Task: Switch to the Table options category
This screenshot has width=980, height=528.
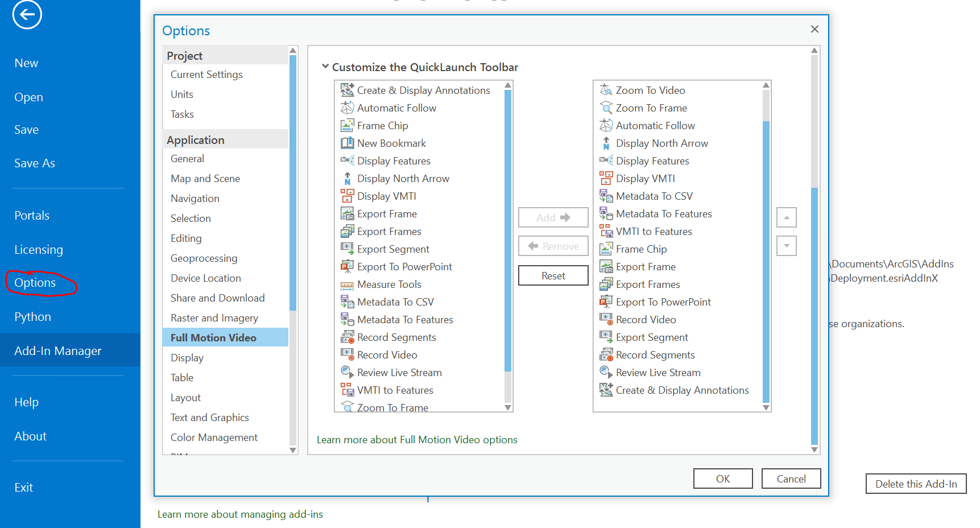Action: point(182,377)
